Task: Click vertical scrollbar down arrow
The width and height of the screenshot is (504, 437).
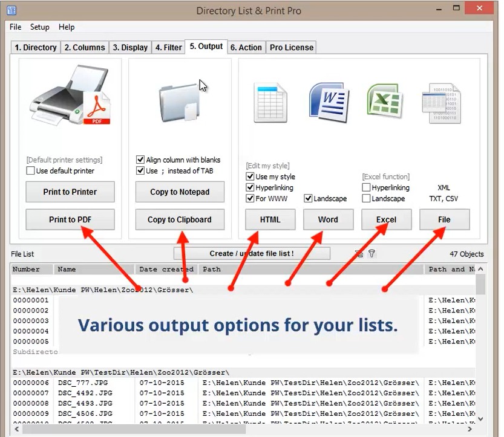Action: click(x=480, y=419)
